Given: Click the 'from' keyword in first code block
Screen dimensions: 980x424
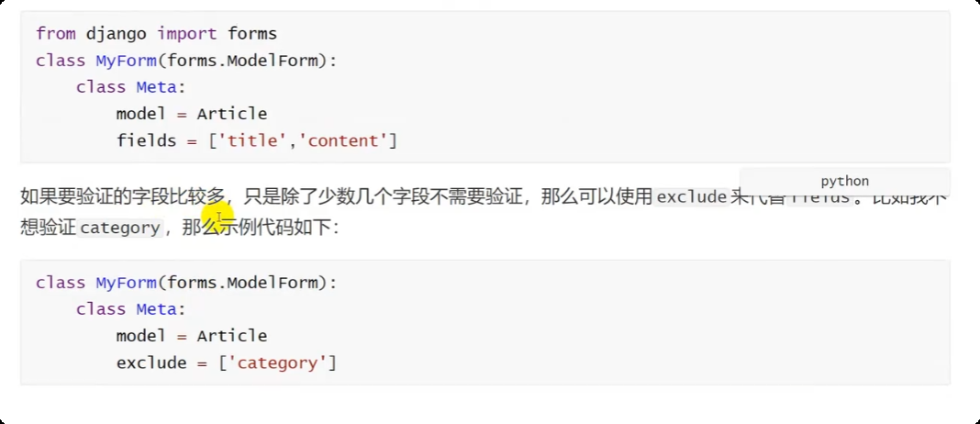Looking at the screenshot, I should click(x=55, y=34).
